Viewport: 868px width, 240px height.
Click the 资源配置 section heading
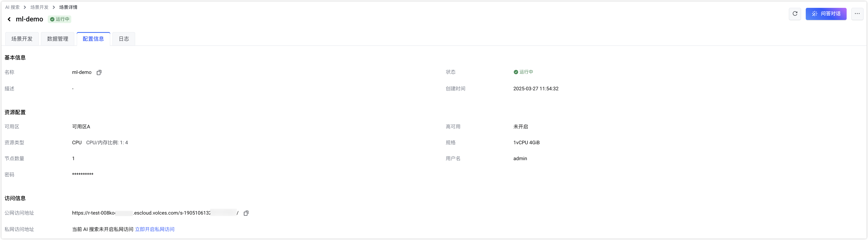point(15,112)
